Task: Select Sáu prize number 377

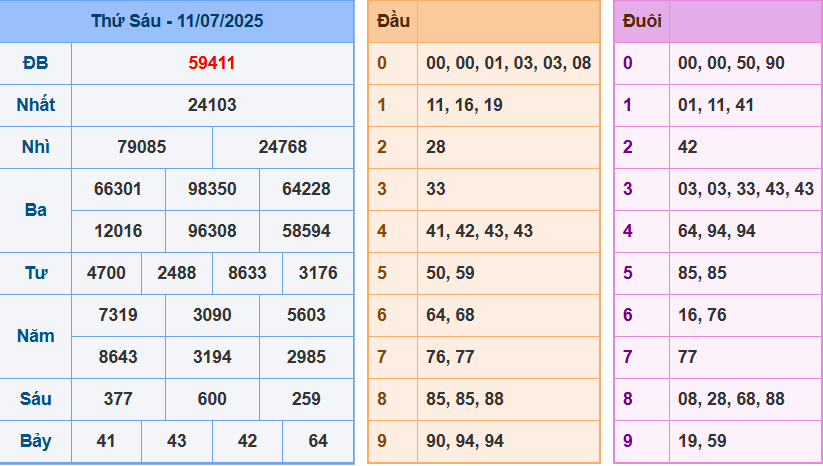Action: point(118,399)
